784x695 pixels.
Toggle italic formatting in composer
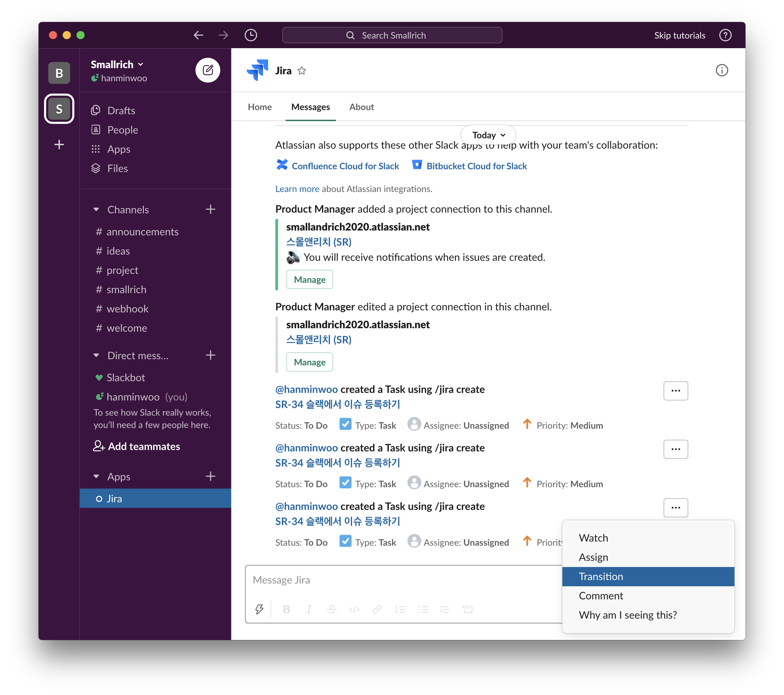(x=309, y=609)
